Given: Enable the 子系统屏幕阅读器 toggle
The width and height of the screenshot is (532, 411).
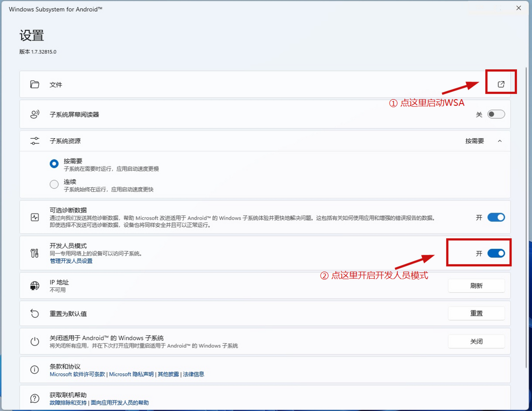Looking at the screenshot, I should [x=496, y=114].
